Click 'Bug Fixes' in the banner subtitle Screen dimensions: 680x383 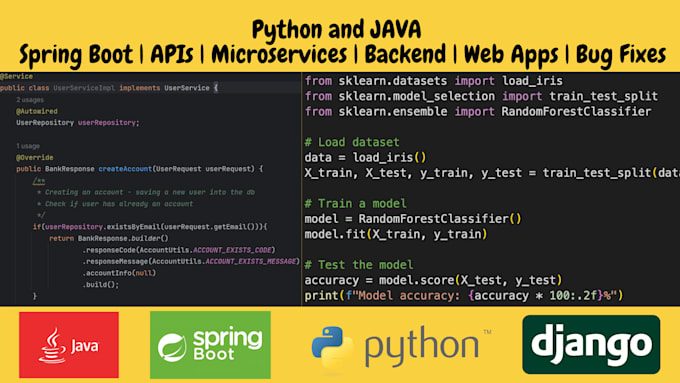click(x=621, y=55)
